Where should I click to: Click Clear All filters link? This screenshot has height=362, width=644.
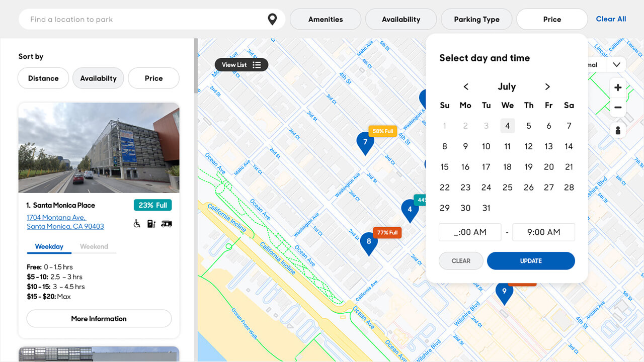[611, 19]
